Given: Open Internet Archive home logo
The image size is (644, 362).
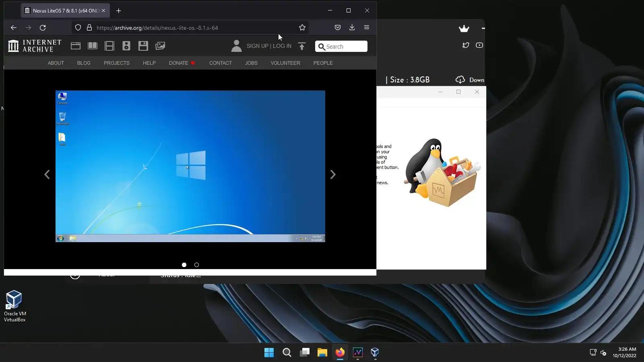Looking at the screenshot, I should pos(35,46).
